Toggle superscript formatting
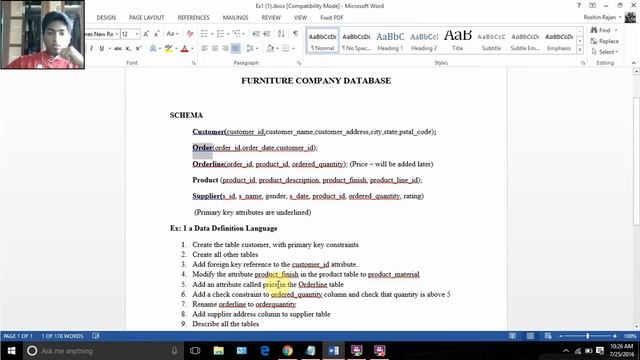640x360 pixels. coord(138,48)
